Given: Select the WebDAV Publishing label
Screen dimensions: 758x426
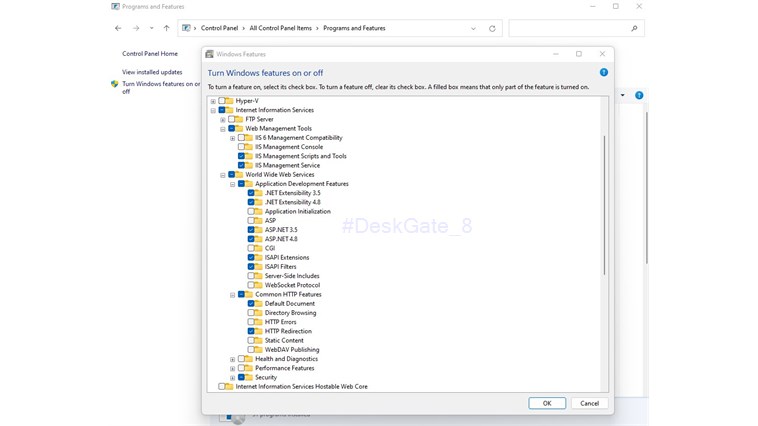Looking at the screenshot, I should click(x=292, y=350).
